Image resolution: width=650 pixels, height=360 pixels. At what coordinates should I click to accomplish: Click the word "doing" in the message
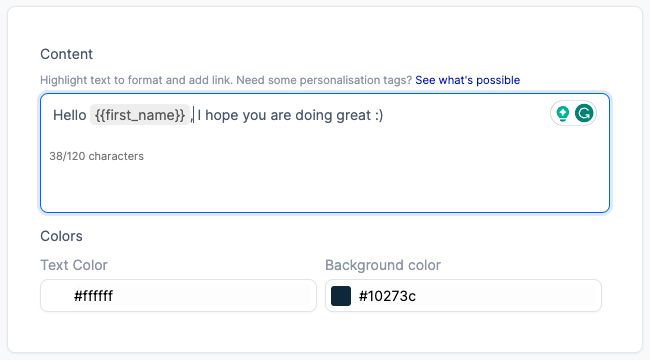coord(314,116)
